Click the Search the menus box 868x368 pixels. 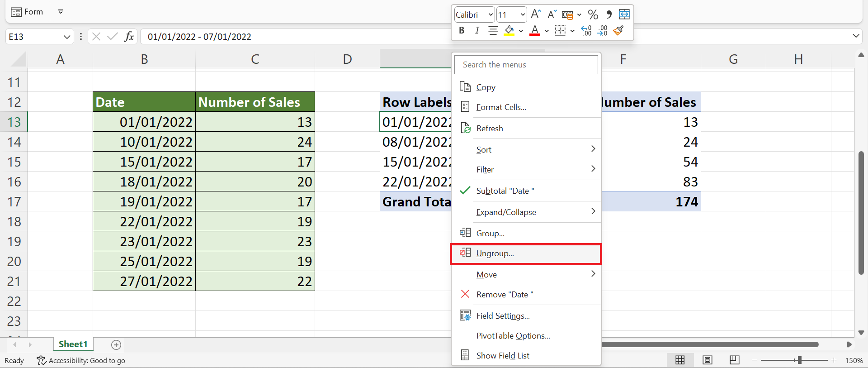[526, 65]
